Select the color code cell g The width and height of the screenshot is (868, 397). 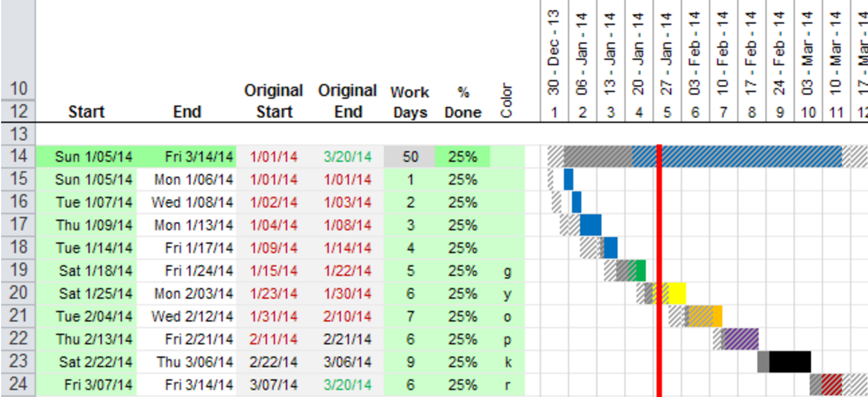(507, 270)
